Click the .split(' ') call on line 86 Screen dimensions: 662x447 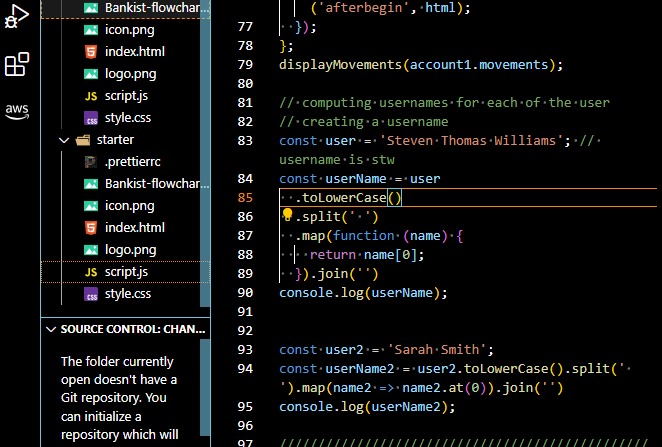pyautogui.click(x=336, y=217)
